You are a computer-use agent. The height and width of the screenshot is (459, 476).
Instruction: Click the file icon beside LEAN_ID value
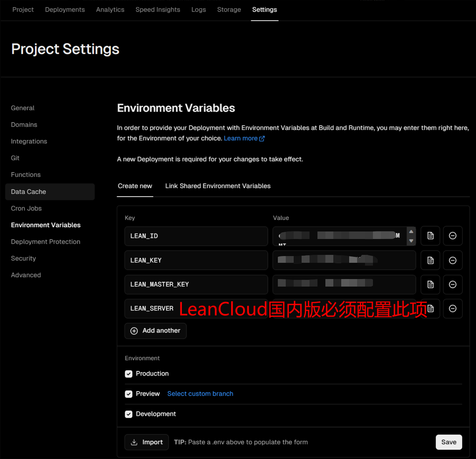click(x=430, y=236)
